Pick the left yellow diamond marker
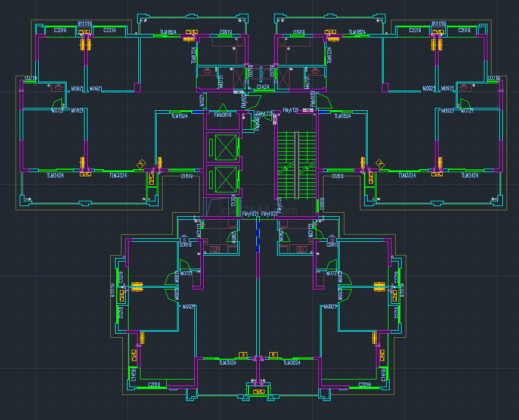This screenshot has height=420, width=519. pyautogui.click(x=142, y=164)
